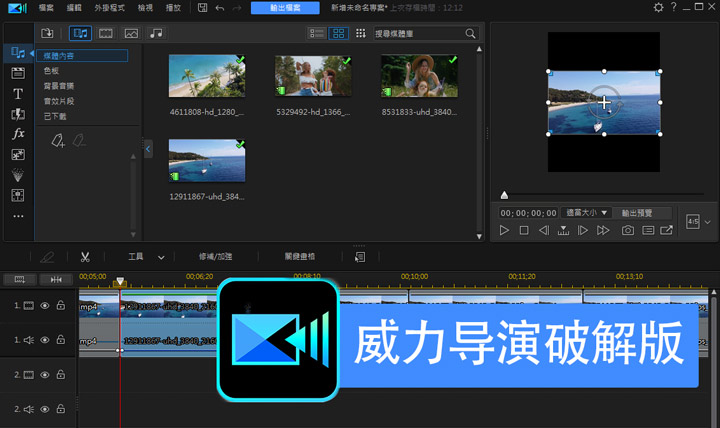This screenshot has height=428, width=720.
Task: Open the 播放 menu
Action: coord(173,8)
